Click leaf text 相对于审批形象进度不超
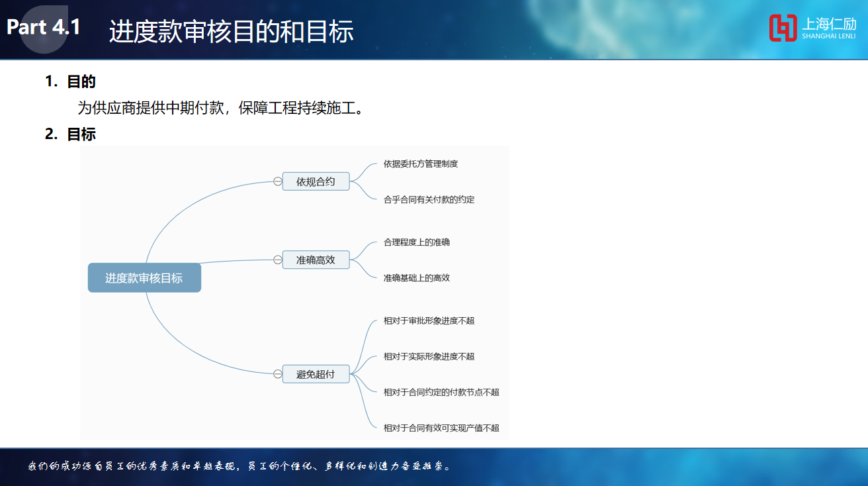Viewport: 868px width, 486px height. (429, 320)
